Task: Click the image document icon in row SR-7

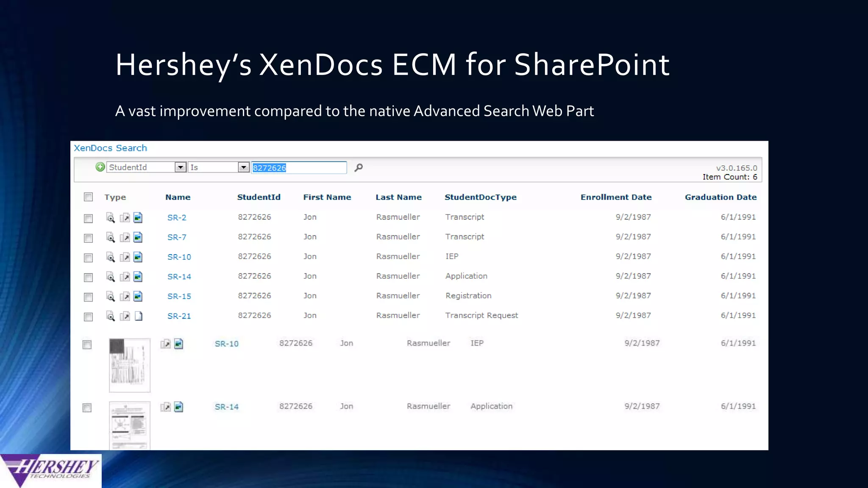Action: pyautogui.click(x=138, y=237)
